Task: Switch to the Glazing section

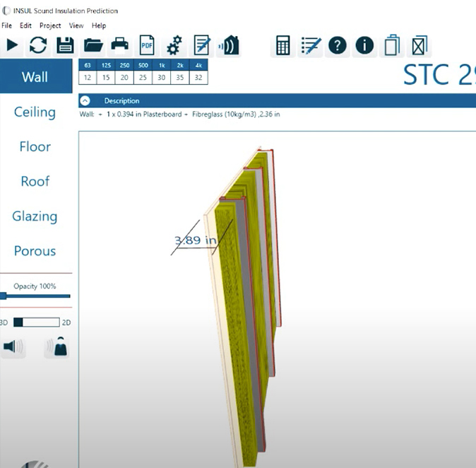Action: point(35,216)
